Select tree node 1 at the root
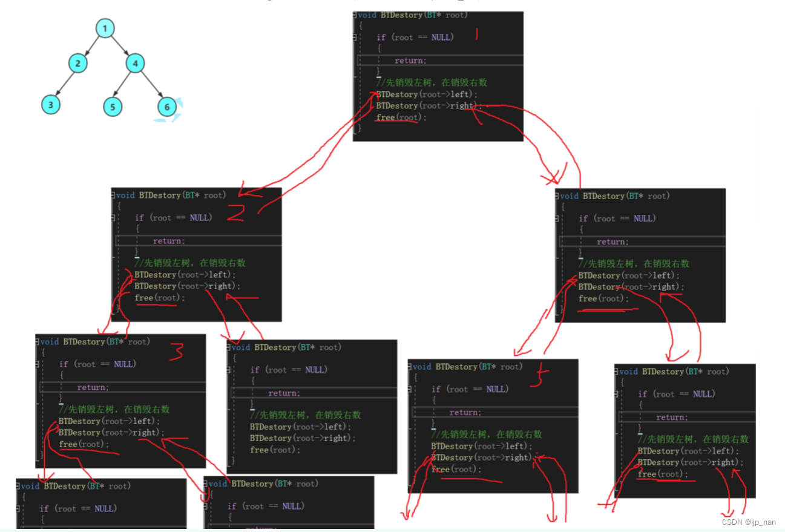This screenshot has height=532, width=785. (105, 28)
